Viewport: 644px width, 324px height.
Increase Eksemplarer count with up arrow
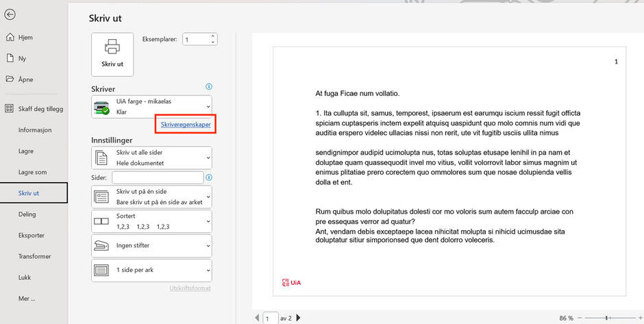coord(213,36)
